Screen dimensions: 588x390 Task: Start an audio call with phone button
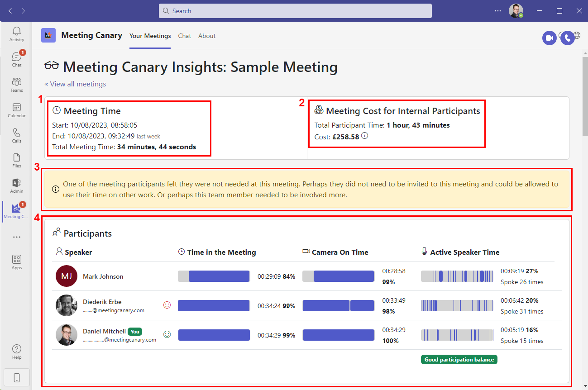567,38
